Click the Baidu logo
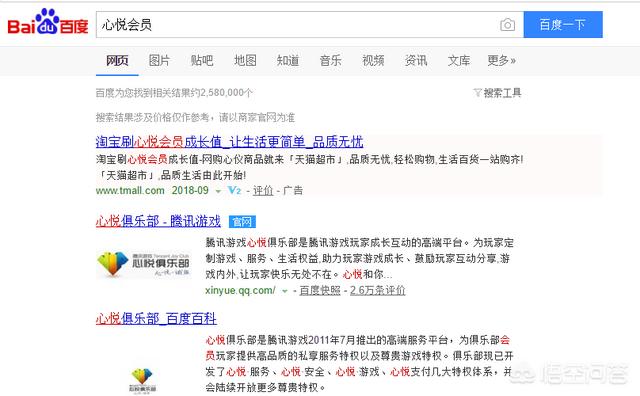Image resolution: width=640 pixels, height=396 pixels. point(48,22)
